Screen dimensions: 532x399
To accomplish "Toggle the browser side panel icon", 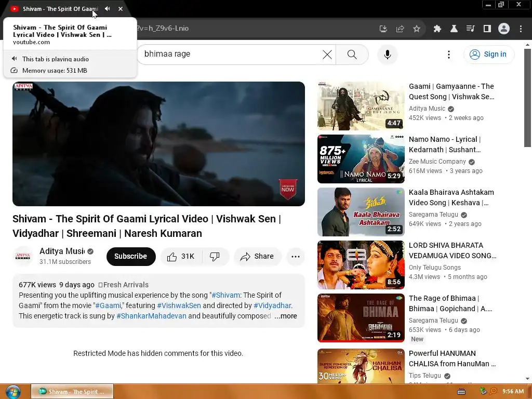I will pyautogui.click(x=487, y=29).
